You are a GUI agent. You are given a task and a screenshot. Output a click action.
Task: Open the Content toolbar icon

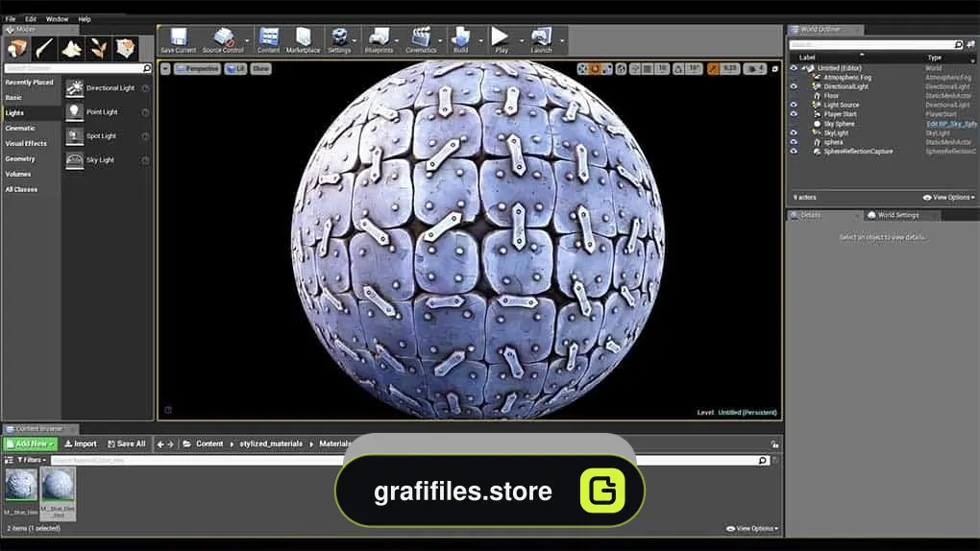[x=268, y=37]
